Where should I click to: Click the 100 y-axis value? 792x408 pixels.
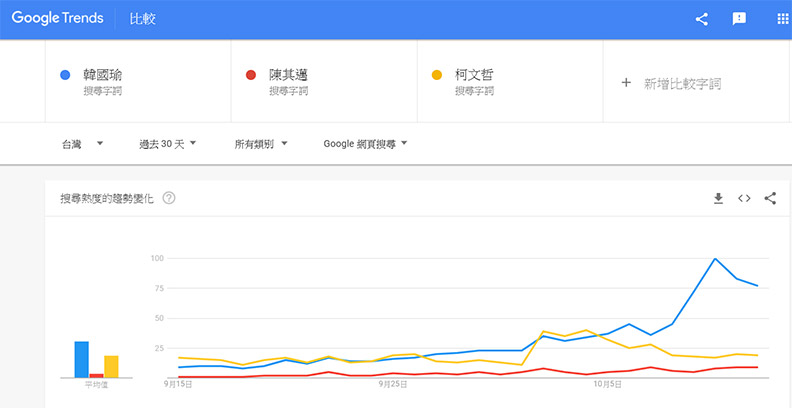pos(158,259)
